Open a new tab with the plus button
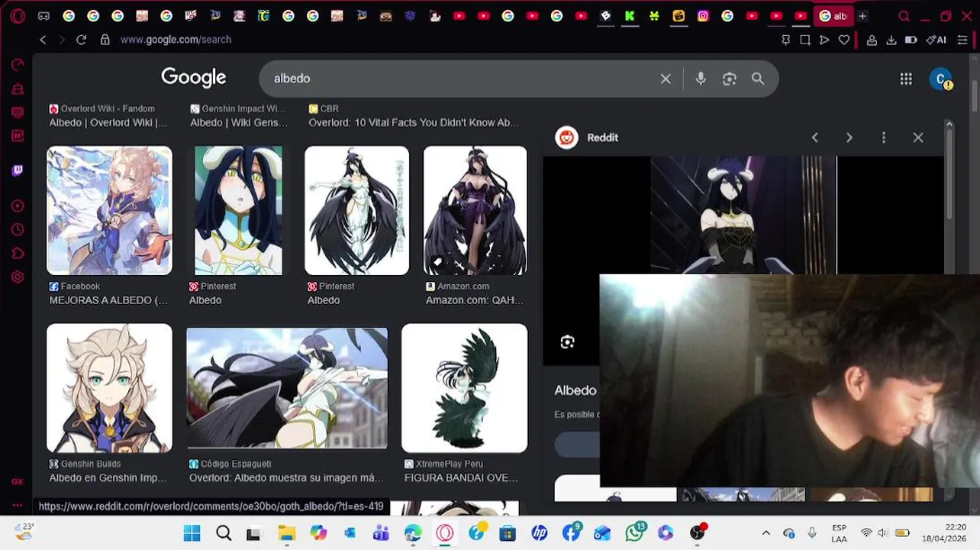980x550 pixels. 862,16
